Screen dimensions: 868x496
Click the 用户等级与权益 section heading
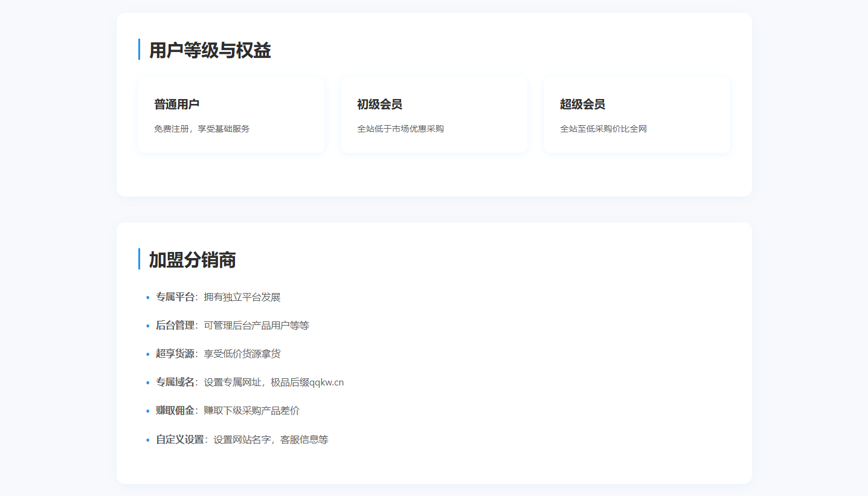coord(210,50)
